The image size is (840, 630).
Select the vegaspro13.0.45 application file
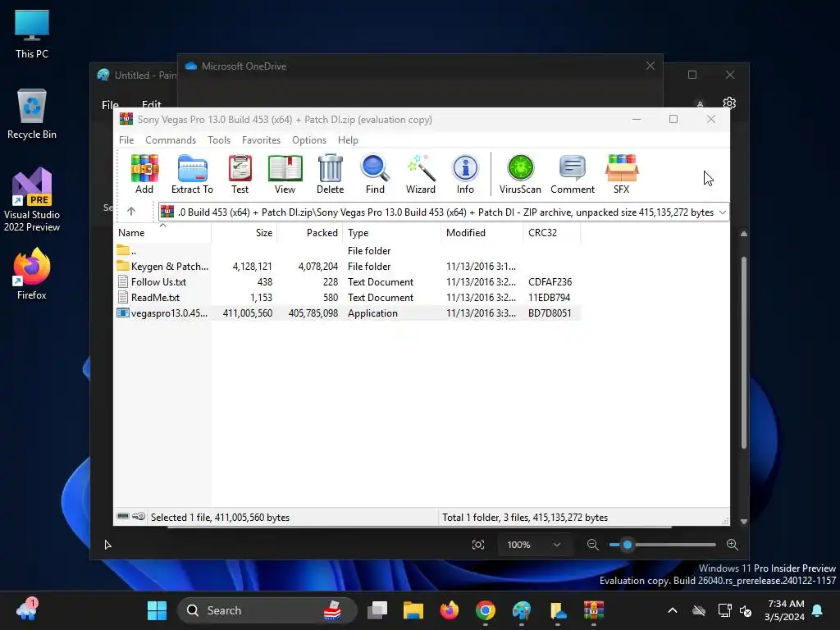point(347,313)
